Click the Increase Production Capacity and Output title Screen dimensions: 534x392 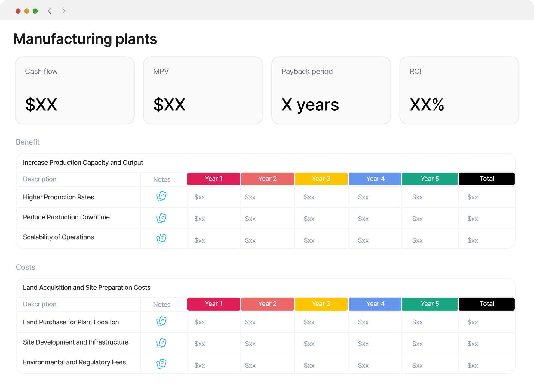[83, 163]
